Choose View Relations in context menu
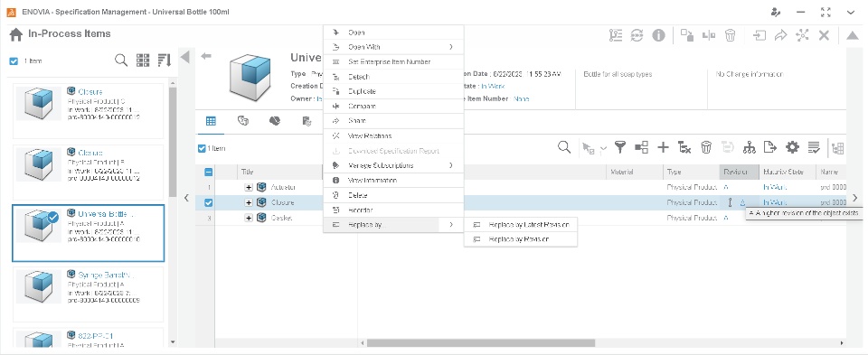 point(393,136)
